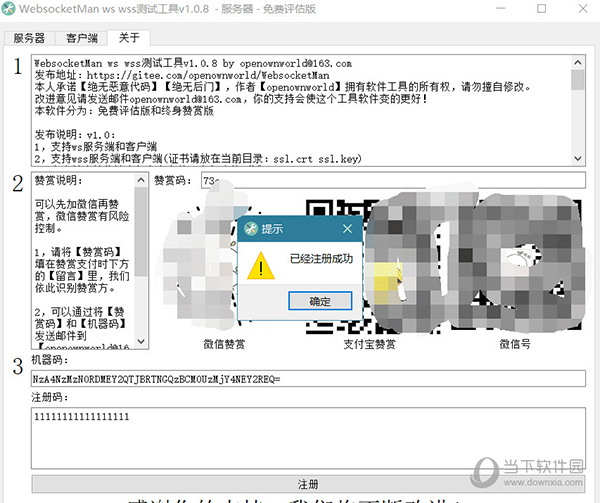This screenshot has width=600, height=503.
Task: Maximize the WebsocketMan window
Action: (x=541, y=8)
